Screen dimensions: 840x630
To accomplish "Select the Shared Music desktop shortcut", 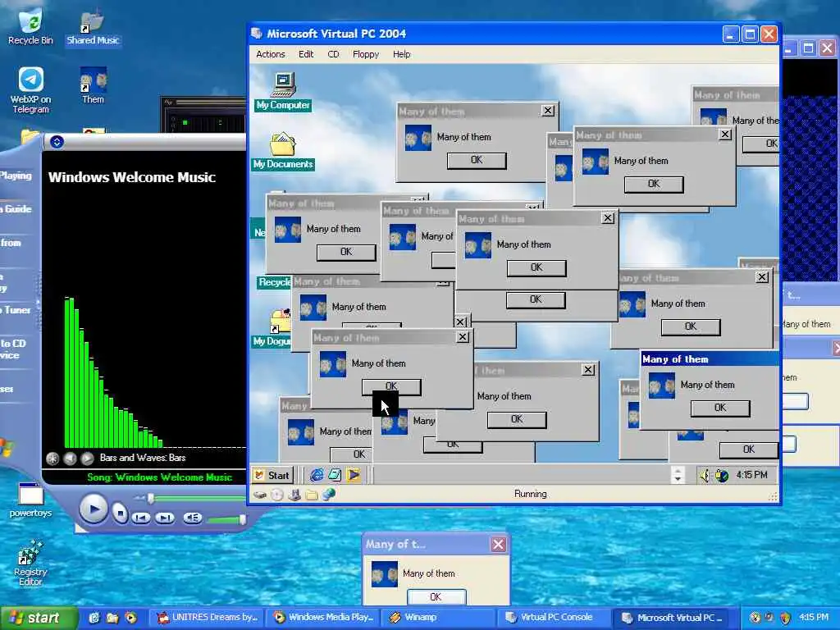I will 93,27.
